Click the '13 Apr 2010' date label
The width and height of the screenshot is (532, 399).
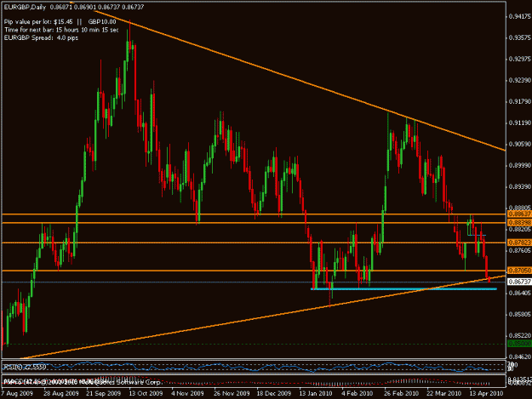[486, 393]
